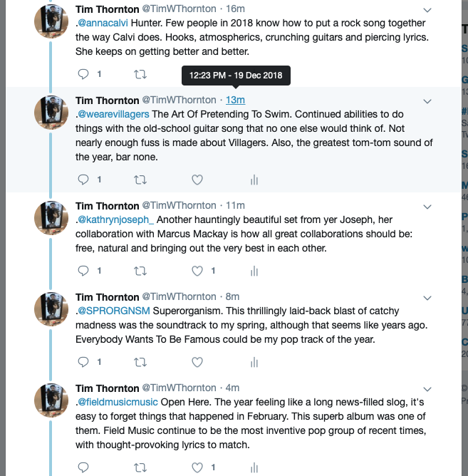Screen dimensions: 468x476
Task: Reply to the Anna Calvi Hunter tweet
Action: tap(83, 73)
